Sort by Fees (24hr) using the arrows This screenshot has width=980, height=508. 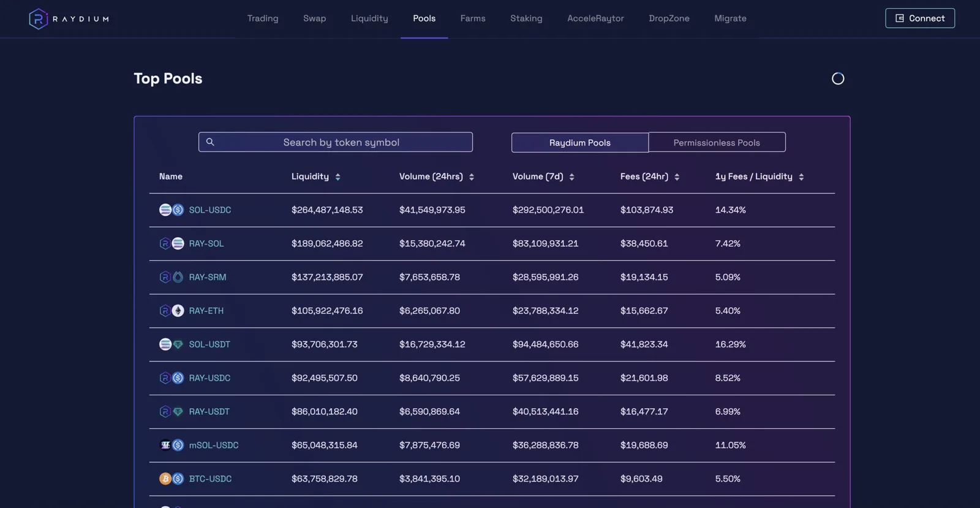coord(677,177)
